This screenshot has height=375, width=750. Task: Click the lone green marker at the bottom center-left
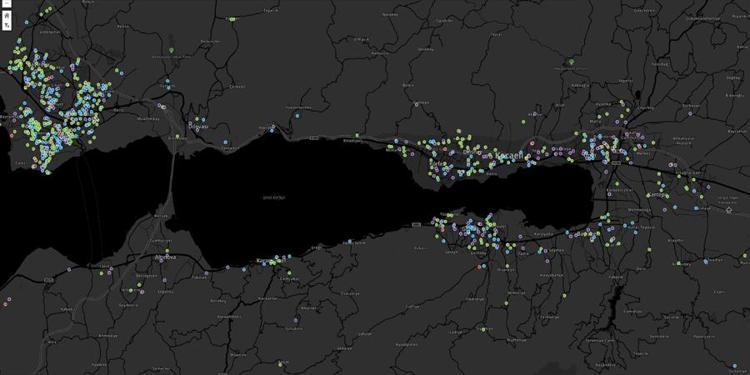pos(280,364)
